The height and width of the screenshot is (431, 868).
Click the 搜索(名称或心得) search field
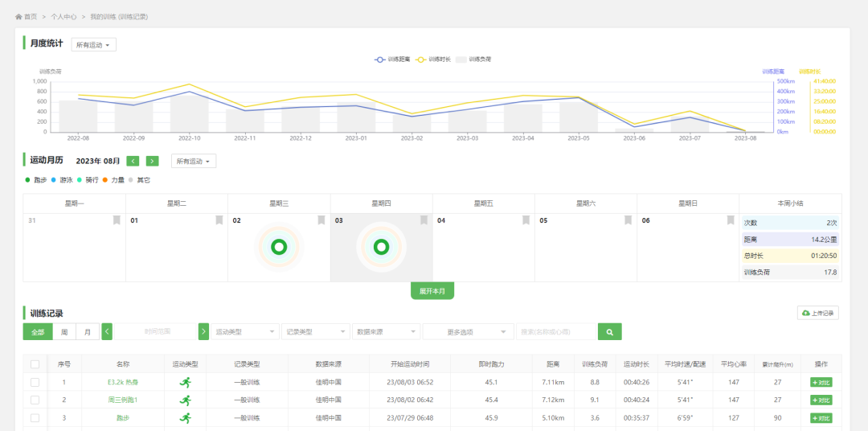tap(556, 332)
